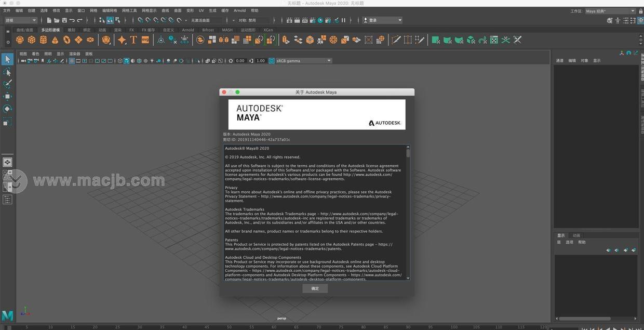Create a polygon cube from the shelf
644x330 pixels.
click(32, 40)
